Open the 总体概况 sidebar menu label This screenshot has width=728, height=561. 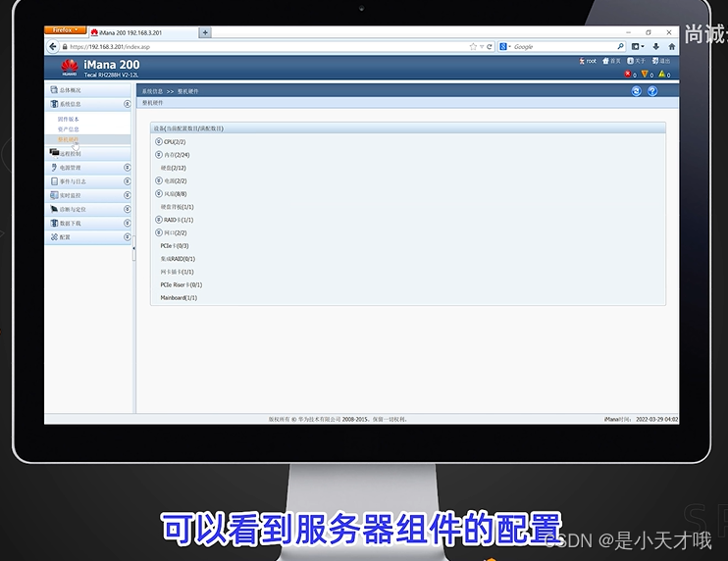click(70, 90)
